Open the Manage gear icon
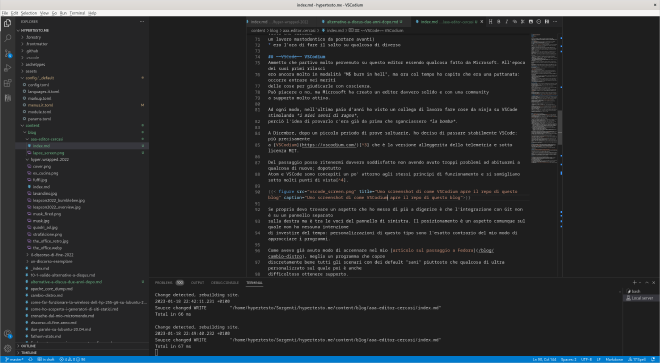This screenshot has width=660, height=363. click(x=8, y=348)
